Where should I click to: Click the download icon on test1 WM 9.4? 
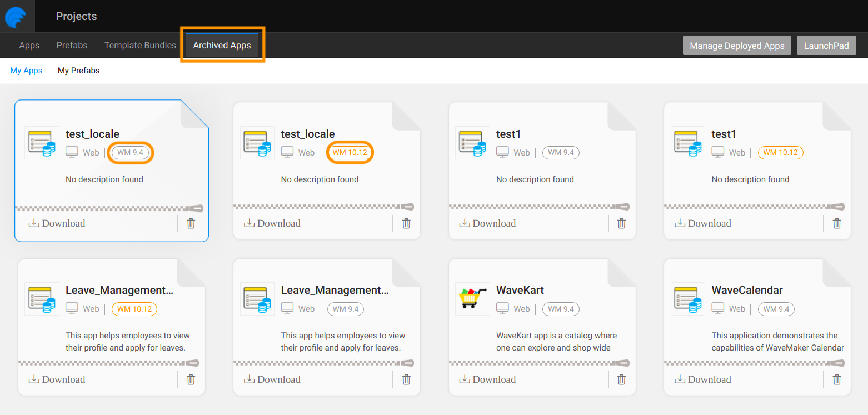(464, 223)
